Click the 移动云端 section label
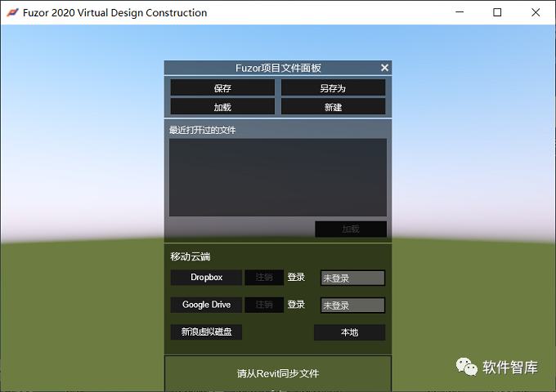Screen dimensions: 556x392 191,256
